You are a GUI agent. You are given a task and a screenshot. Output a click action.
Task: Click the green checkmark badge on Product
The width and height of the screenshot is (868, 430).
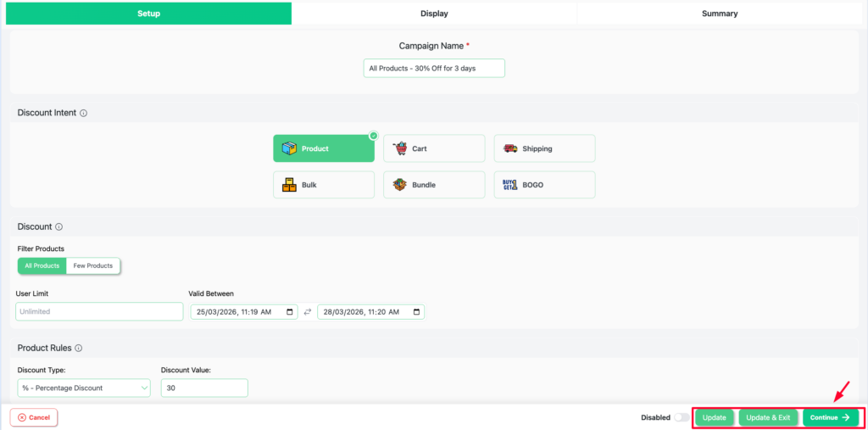[x=374, y=135]
